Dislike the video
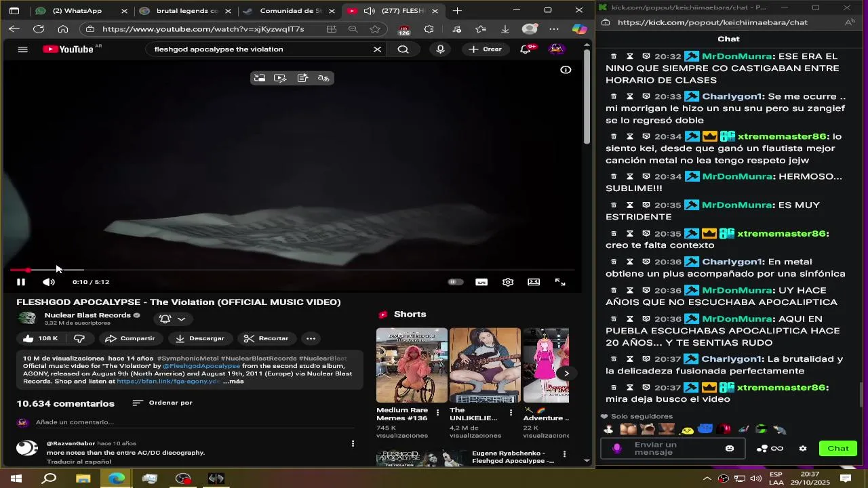Screen dimensions: 868x488 [x=79, y=338]
